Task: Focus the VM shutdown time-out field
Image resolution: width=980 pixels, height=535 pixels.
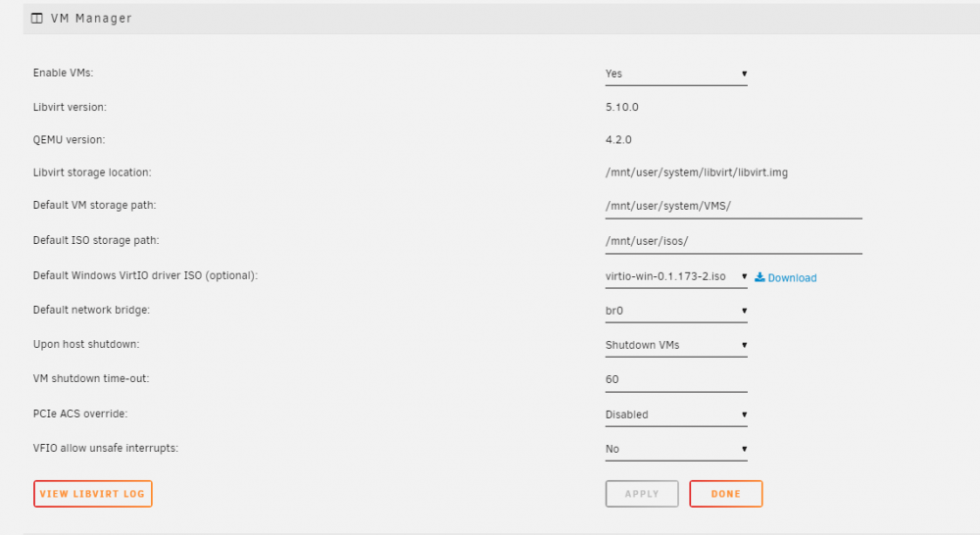Action: [675, 380]
